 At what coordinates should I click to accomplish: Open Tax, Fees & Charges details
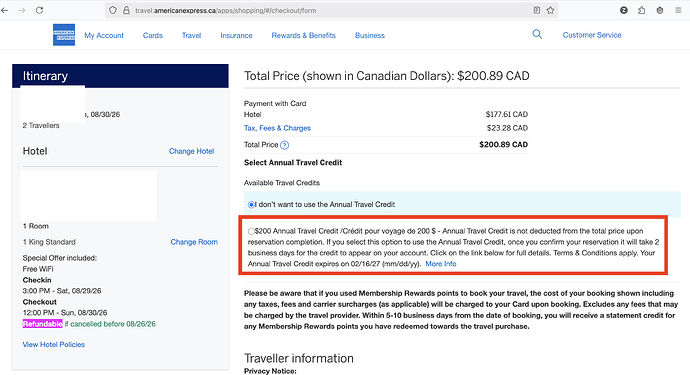[x=277, y=128]
